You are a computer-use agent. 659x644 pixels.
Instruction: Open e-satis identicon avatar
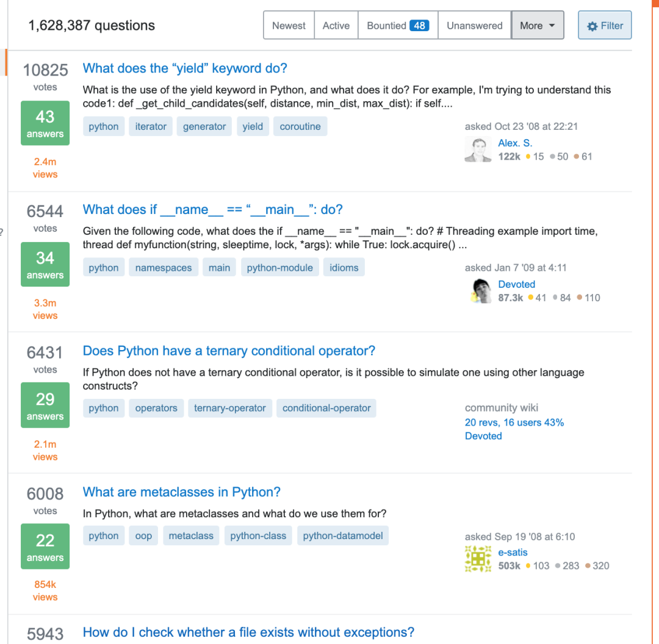click(x=478, y=559)
